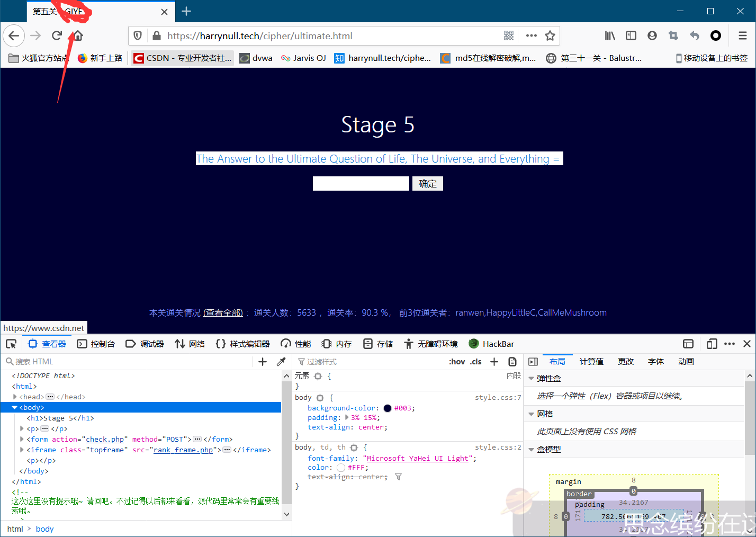Collapse the 盒模型 section
The width and height of the screenshot is (756, 537).
tap(532, 451)
